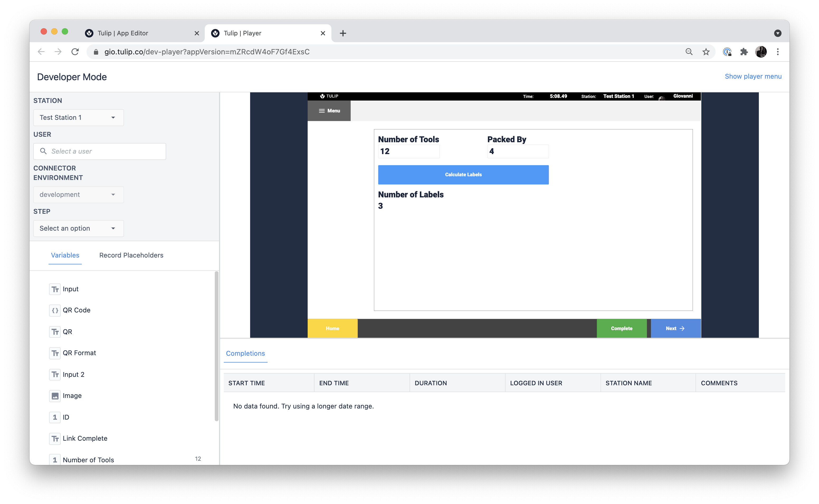Click the green Complete button
The width and height of the screenshot is (819, 504).
tap(621, 328)
